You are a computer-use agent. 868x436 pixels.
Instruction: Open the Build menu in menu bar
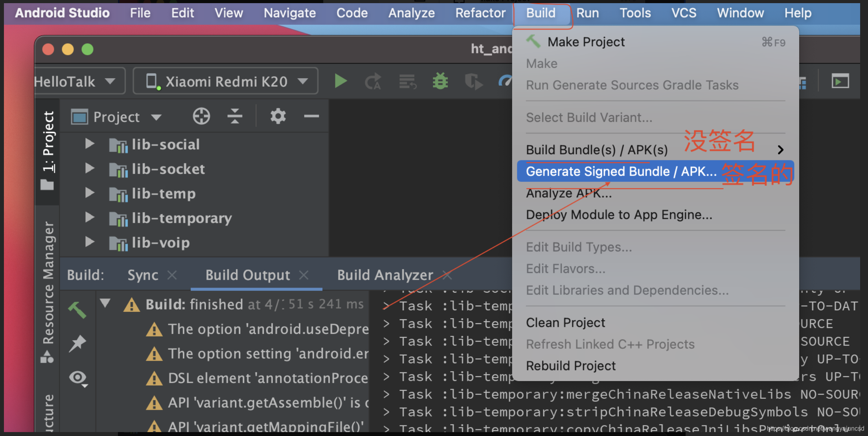pos(541,13)
